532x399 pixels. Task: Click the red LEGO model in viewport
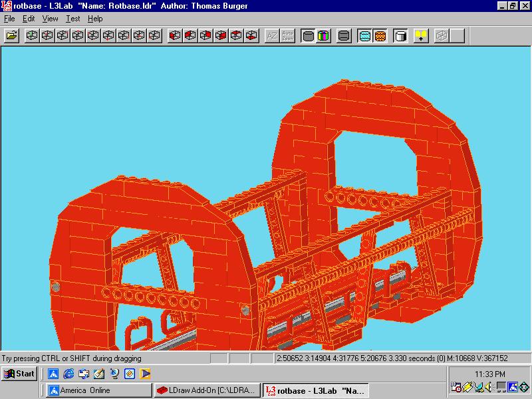tap(265, 217)
